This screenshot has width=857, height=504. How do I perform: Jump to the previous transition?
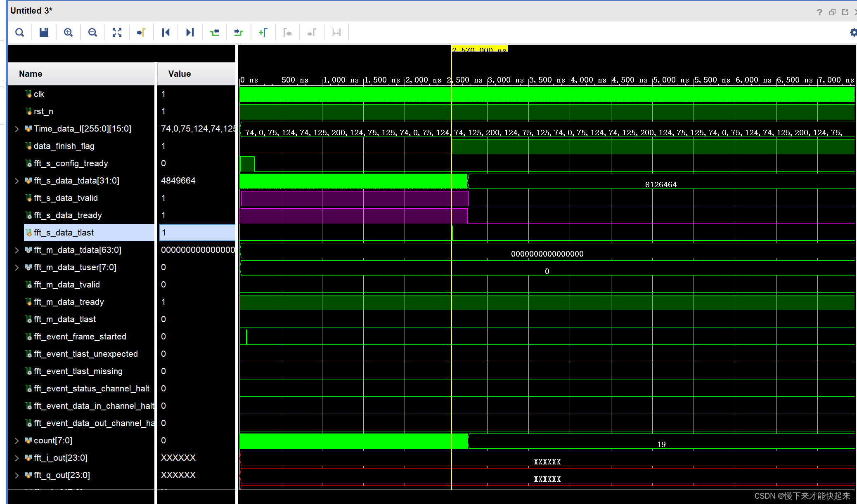point(166,32)
